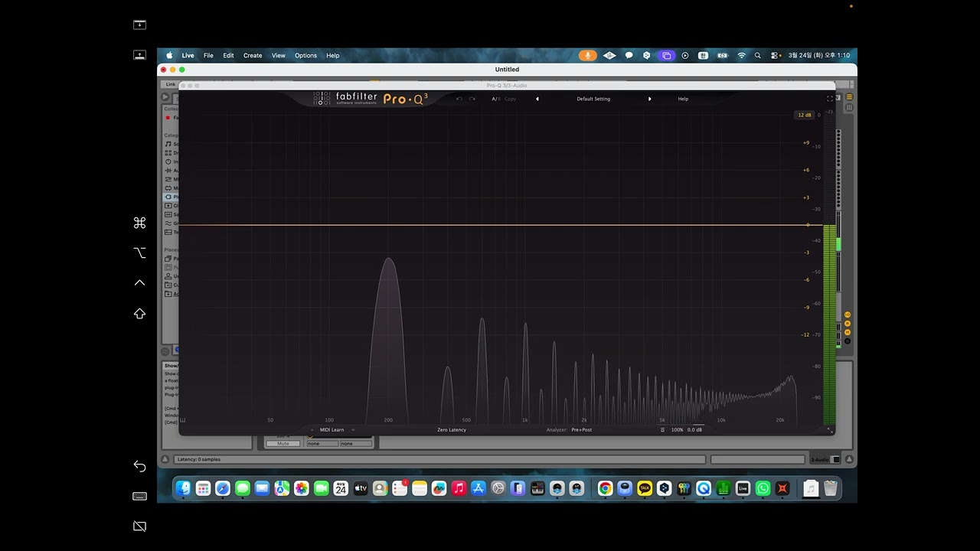Click the battery status icon

722,56
